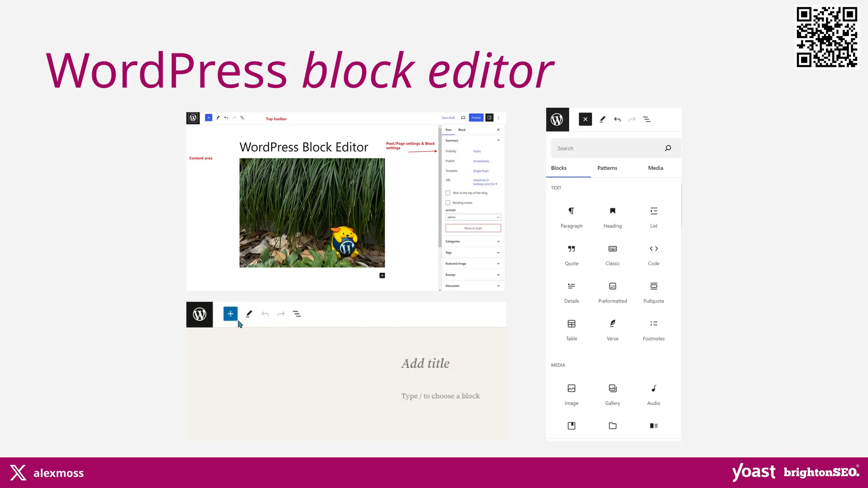Expand the Discussion section

pos(473,286)
